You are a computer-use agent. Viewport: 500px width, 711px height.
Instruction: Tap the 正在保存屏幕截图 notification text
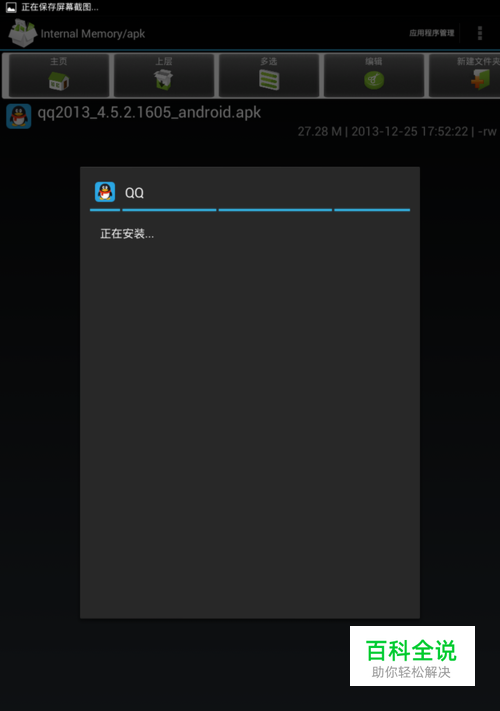[60, 7]
